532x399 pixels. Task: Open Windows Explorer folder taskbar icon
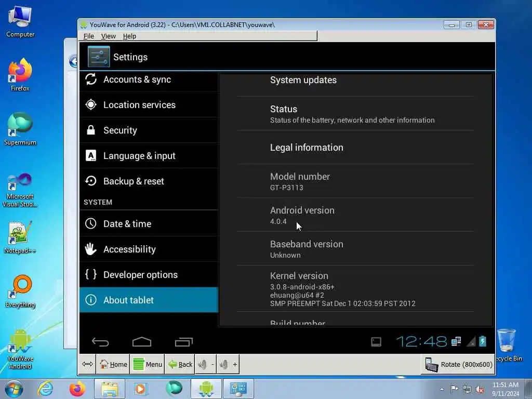pos(109,389)
